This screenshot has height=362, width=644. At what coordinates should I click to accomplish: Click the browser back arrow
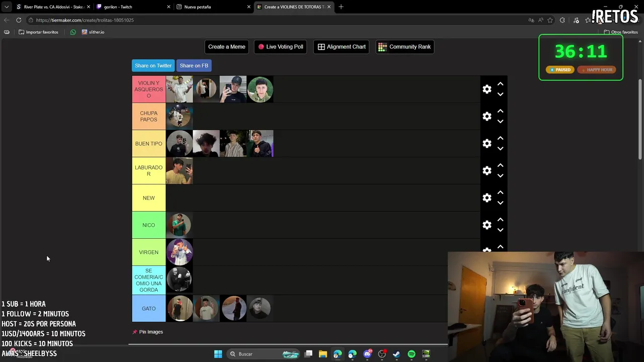6,20
